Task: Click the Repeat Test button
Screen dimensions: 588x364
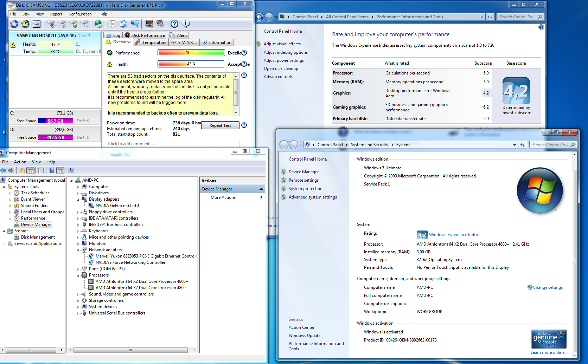Action: coord(220,125)
